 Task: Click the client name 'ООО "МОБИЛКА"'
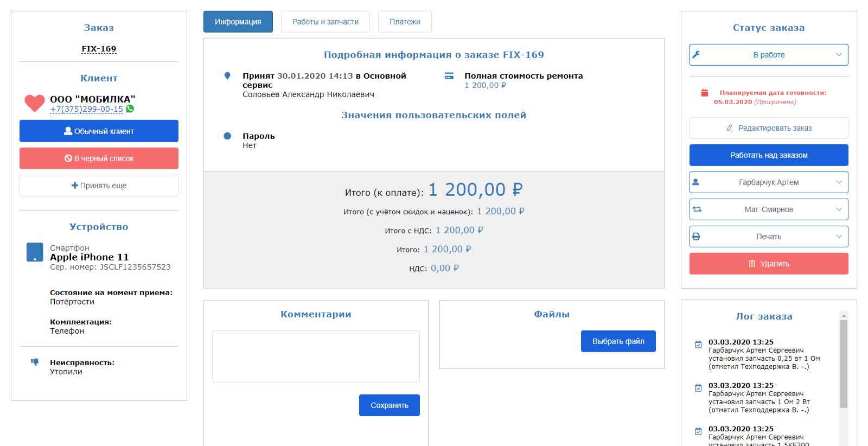click(x=93, y=99)
